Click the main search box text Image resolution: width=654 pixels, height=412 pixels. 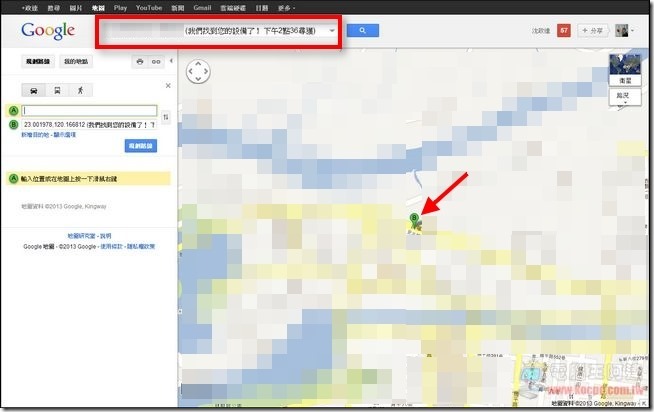tap(250, 30)
